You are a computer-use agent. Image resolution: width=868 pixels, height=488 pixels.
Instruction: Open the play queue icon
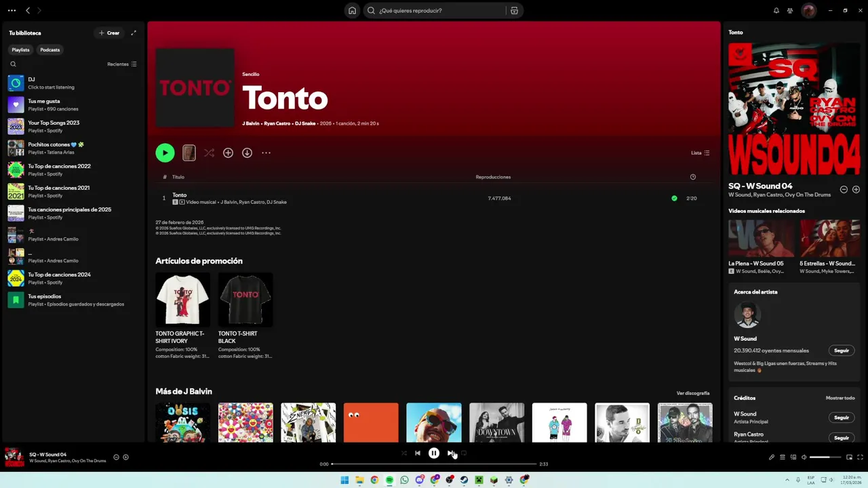[x=782, y=457]
